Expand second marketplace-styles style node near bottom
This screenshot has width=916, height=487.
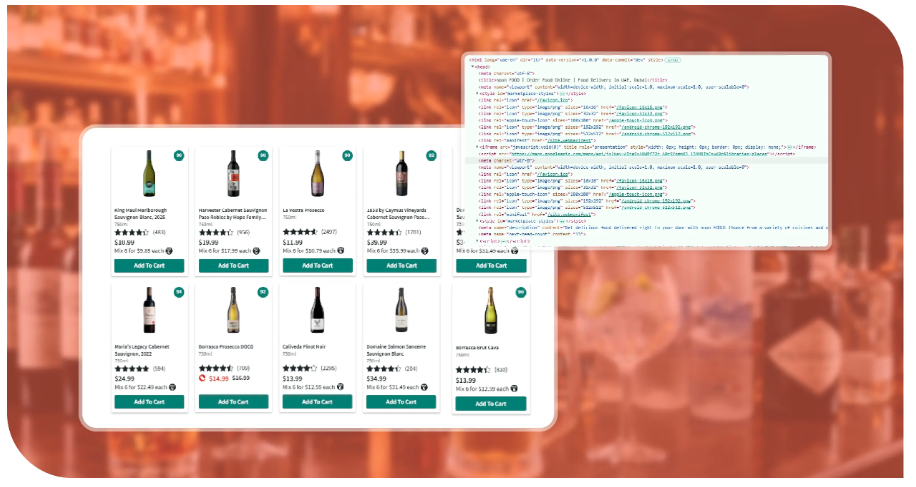point(478,221)
